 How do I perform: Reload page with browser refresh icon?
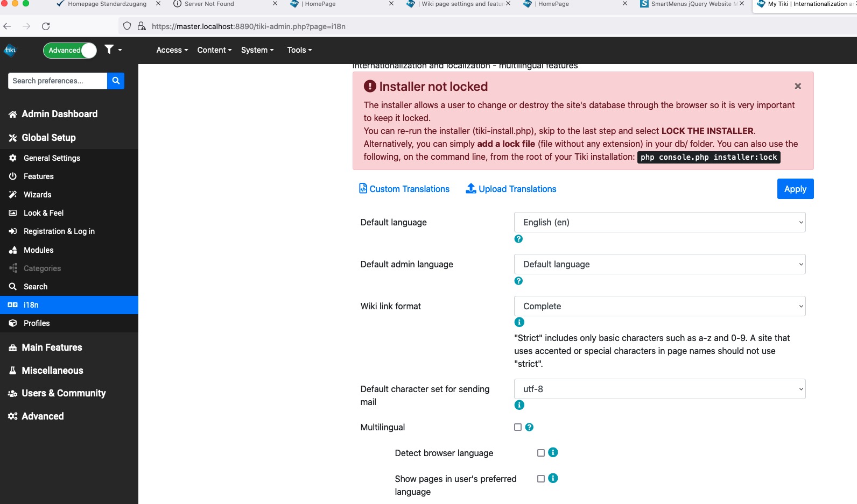point(46,26)
